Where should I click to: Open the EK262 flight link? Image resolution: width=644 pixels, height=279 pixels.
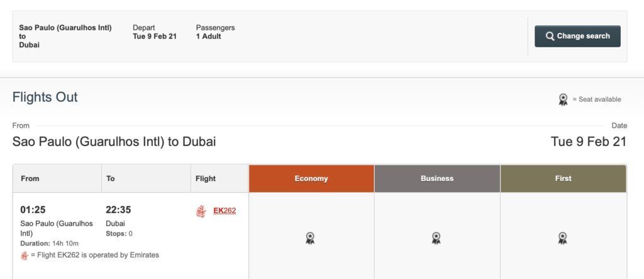[225, 211]
